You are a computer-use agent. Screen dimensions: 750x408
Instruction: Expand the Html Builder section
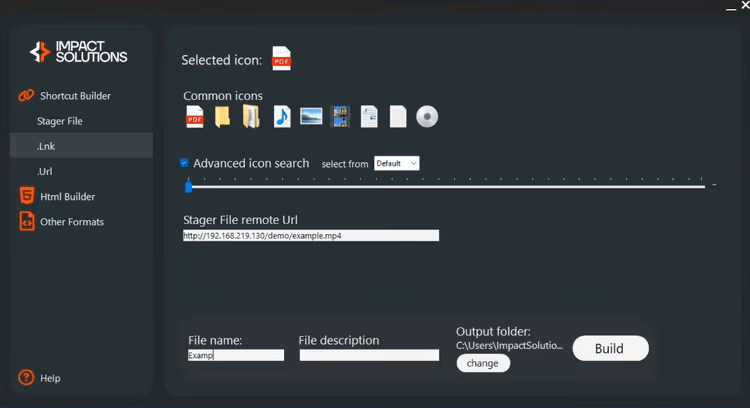click(67, 197)
